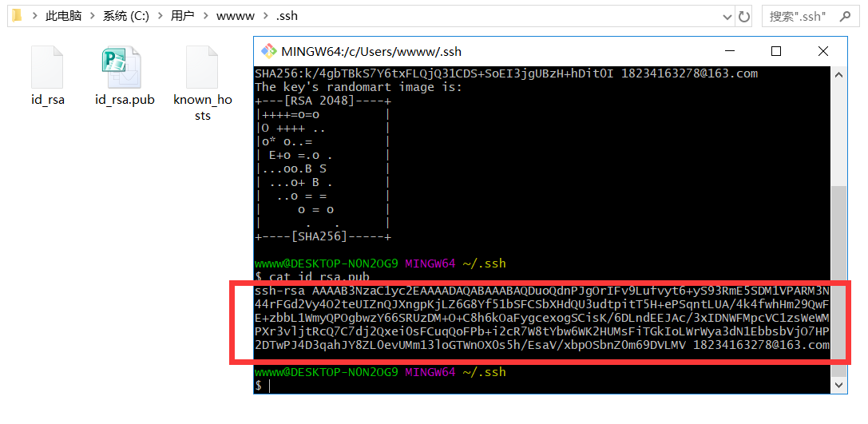Click the ssh-rsa AAAAB3Nza key first line
This screenshot has width=868, height=424.
pyautogui.click(x=542, y=291)
